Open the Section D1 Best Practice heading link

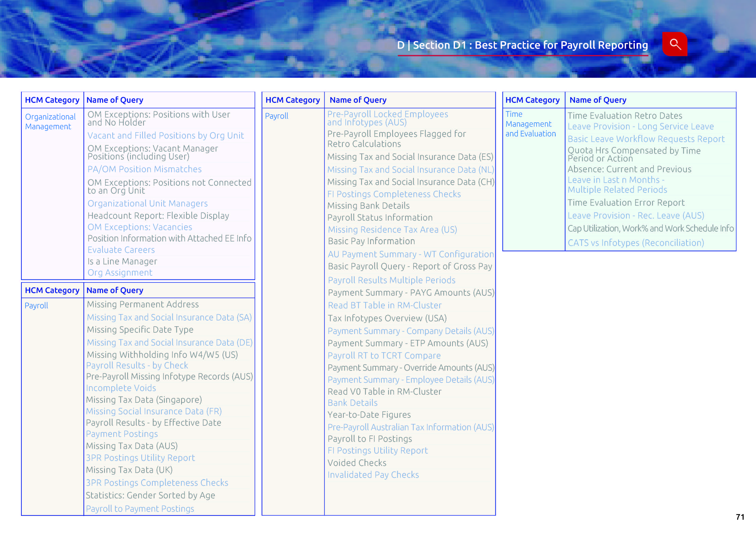tap(523, 45)
